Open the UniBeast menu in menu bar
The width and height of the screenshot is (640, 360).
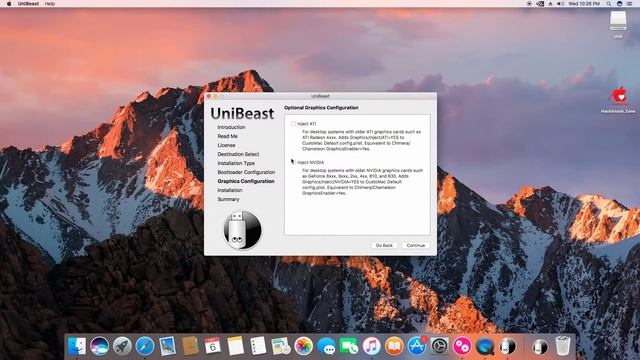(29, 4)
